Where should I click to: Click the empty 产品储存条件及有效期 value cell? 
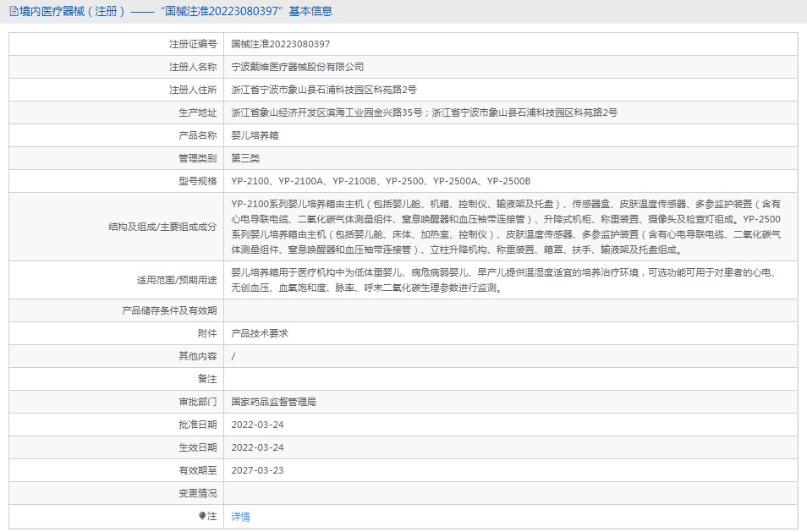[x=510, y=310]
